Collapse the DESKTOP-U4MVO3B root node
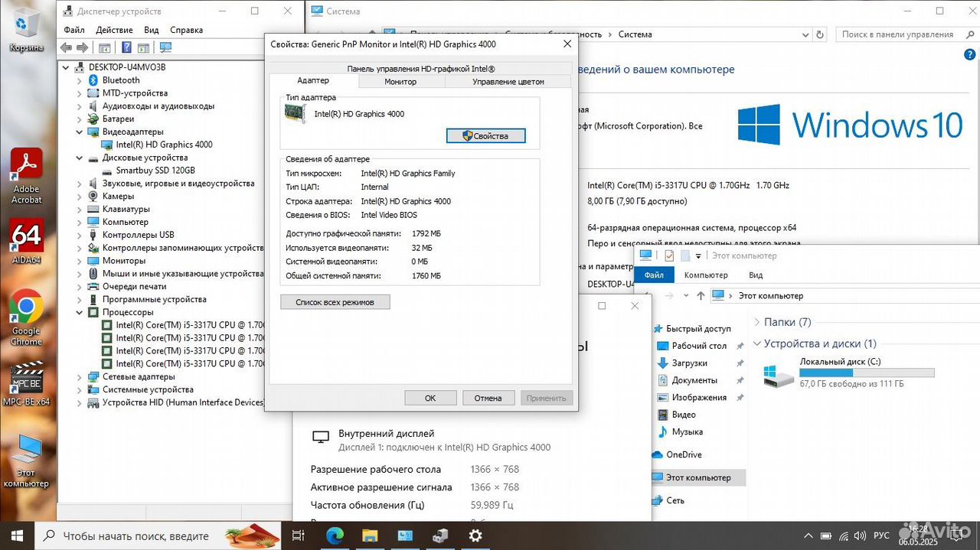The width and height of the screenshot is (980, 550). (x=66, y=67)
